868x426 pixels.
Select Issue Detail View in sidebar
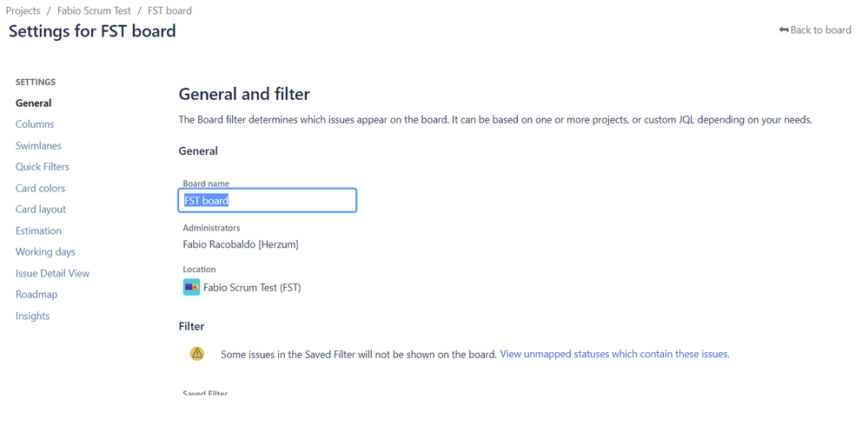[53, 273]
